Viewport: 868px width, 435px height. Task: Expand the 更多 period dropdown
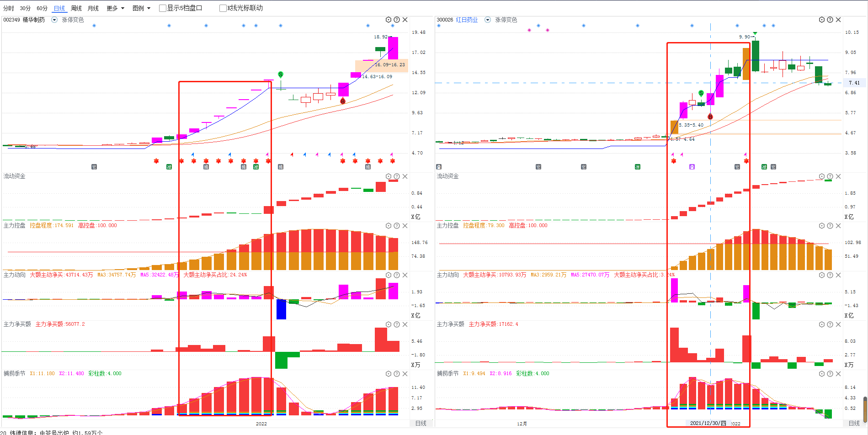pyautogui.click(x=115, y=8)
